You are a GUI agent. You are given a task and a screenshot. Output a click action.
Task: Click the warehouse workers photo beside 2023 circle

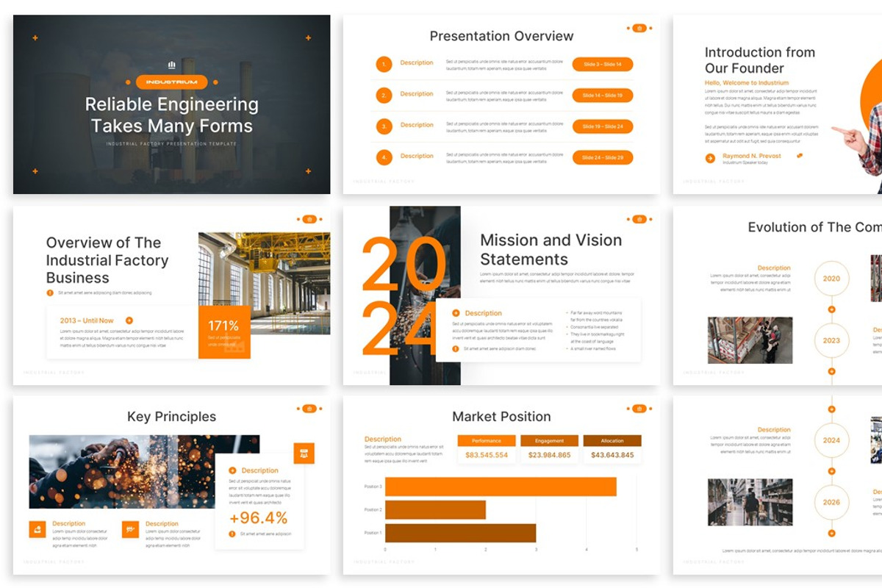pyautogui.click(x=750, y=340)
